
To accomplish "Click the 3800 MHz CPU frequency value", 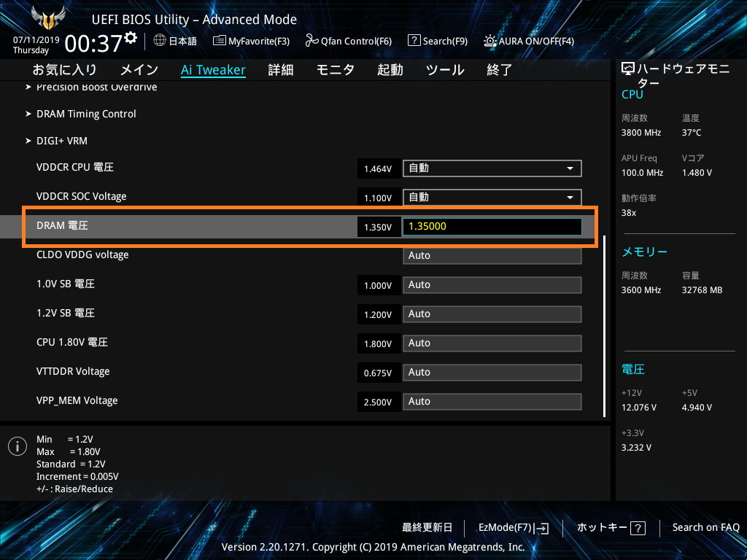I will pos(641,133).
